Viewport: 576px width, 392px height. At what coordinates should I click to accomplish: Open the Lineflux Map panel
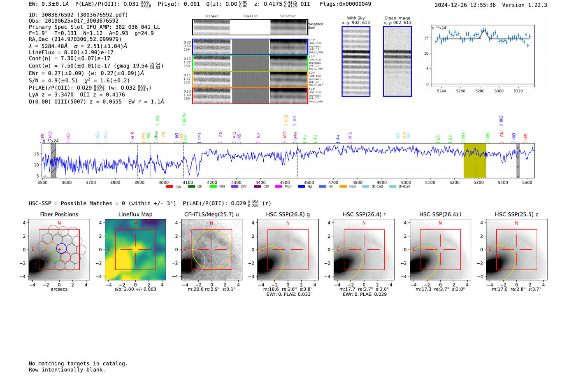(135, 250)
